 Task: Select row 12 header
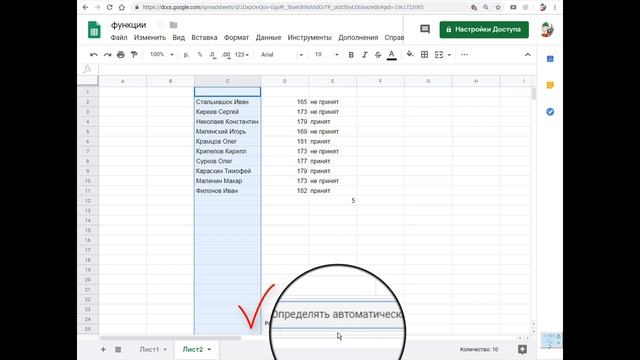88,201
